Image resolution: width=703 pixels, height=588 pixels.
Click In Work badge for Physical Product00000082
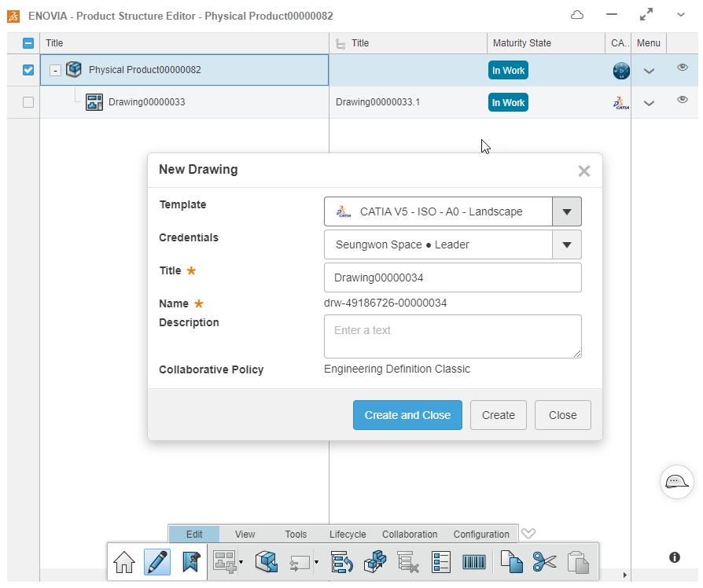tap(508, 71)
